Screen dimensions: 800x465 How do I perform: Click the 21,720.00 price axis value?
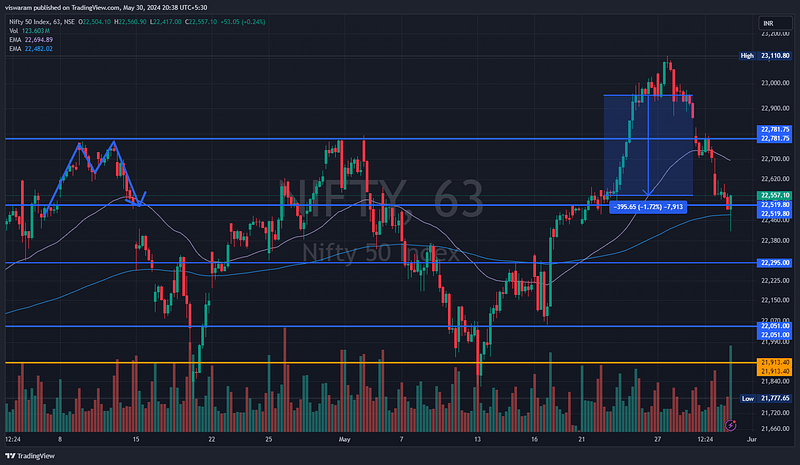pyautogui.click(x=775, y=412)
